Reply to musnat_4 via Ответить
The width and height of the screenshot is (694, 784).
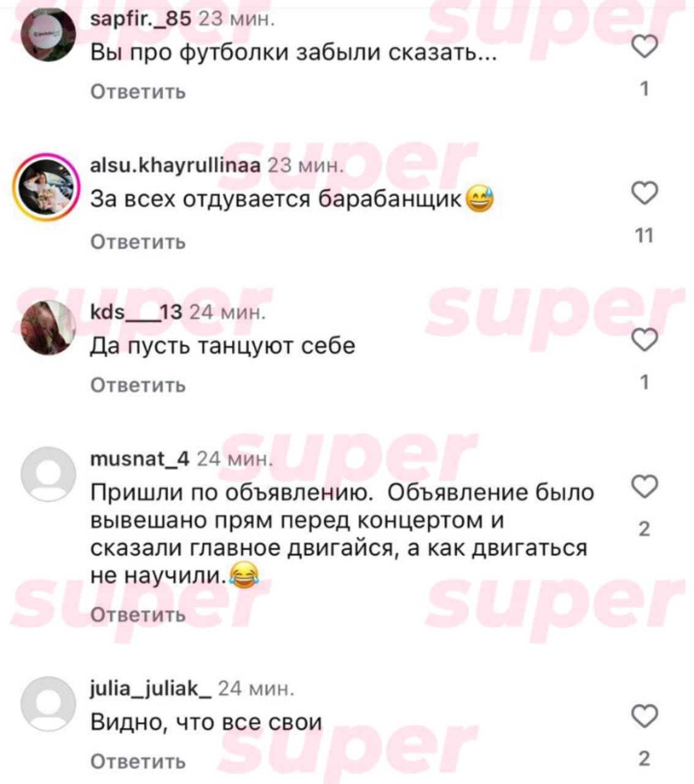[x=138, y=614]
